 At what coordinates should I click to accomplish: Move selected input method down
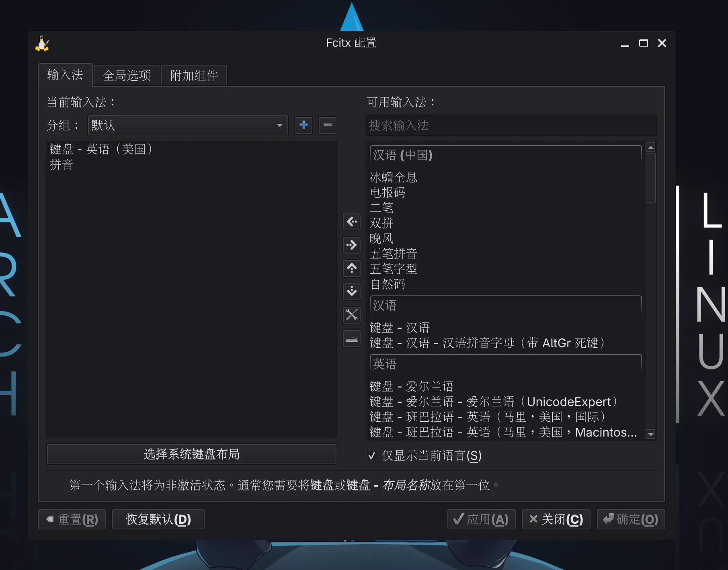pyautogui.click(x=352, y=291)
